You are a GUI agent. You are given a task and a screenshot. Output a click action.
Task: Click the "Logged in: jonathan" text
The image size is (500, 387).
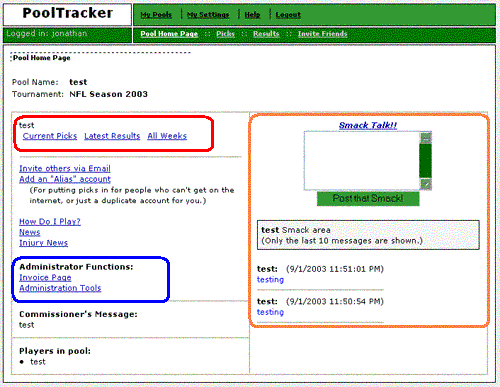point(47,34)
